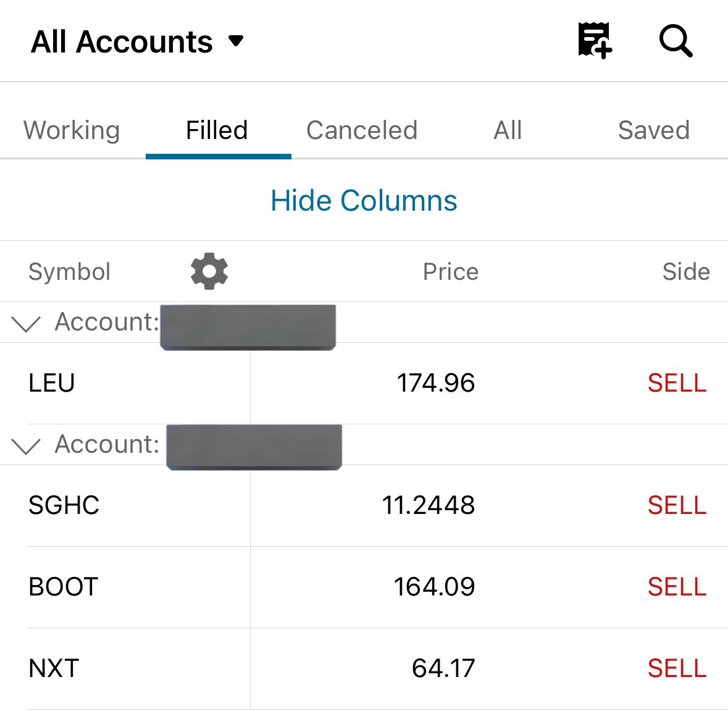Image resolution: width=728 pixels, height=711 pixels.
Task: Open the new order ticket icon
Action: (595, 40)
